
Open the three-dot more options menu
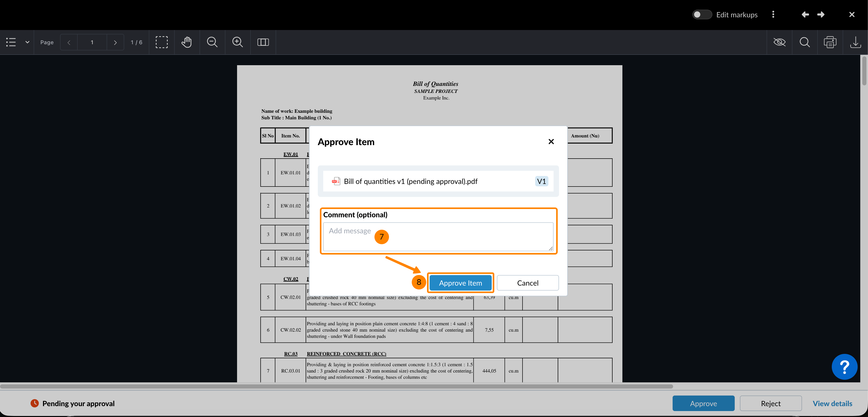(x=773, y=14)
